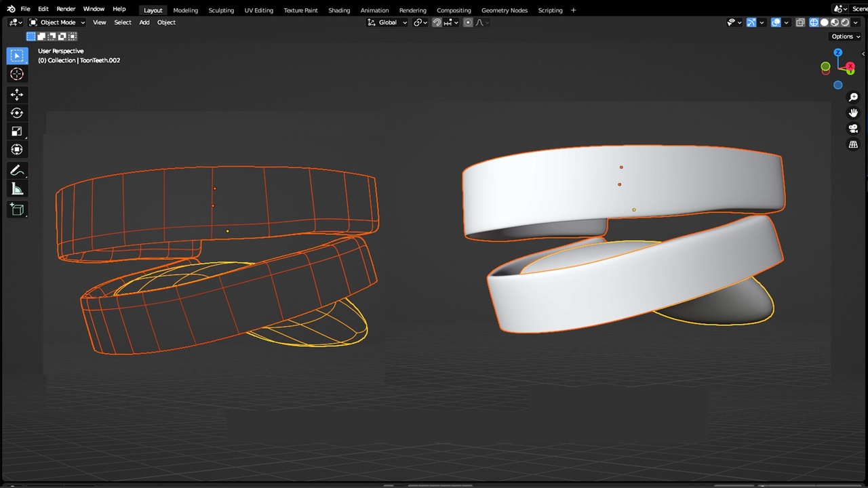
Task: Open the Edit menu
Action: 43,9
